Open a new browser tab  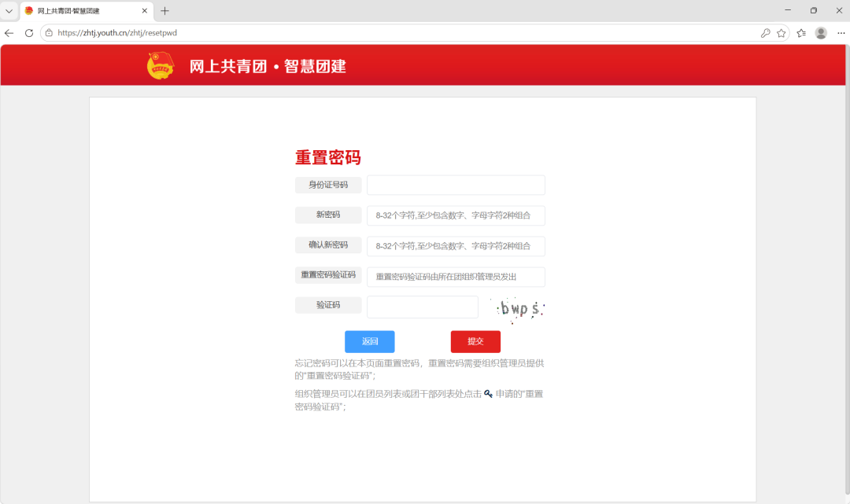pos(164,11)
